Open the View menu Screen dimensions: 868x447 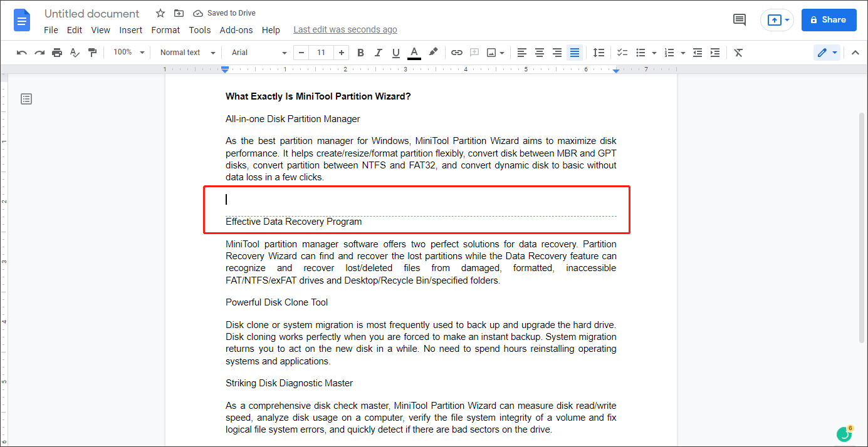point(100,30)
